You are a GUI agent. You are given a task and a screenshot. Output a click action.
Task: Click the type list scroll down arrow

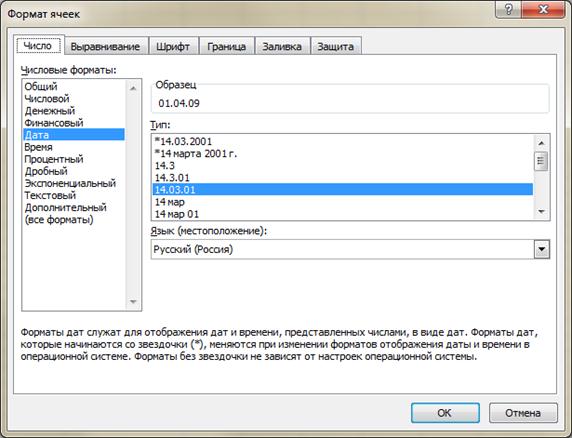click(541, 212)
